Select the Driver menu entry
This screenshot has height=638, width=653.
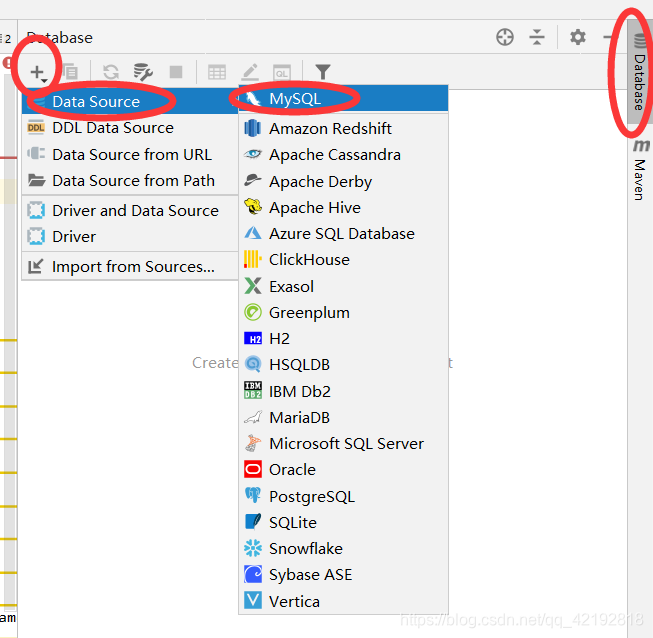tap(130, 237)
